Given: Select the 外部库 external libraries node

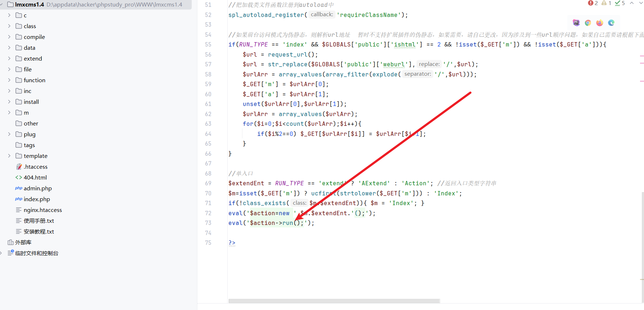Looking at the screenshot, I should [23, 242].
